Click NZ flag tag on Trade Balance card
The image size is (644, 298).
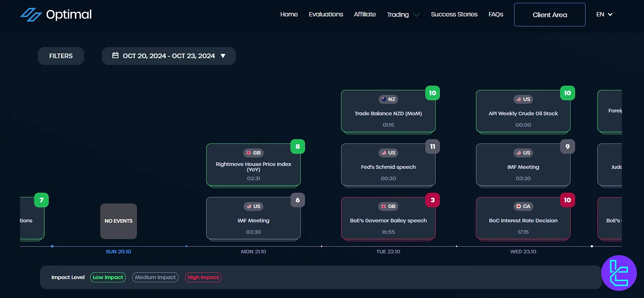point(388,99)
